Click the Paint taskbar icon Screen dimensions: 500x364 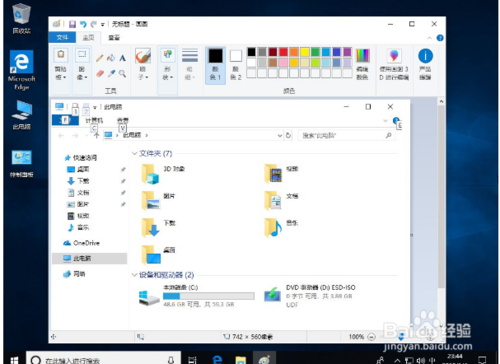(x=264, y=359)
